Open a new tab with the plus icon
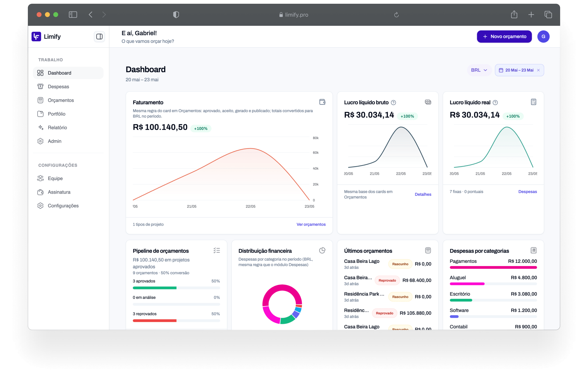This screenshot has height=382, width=588. tap(531, 15)
